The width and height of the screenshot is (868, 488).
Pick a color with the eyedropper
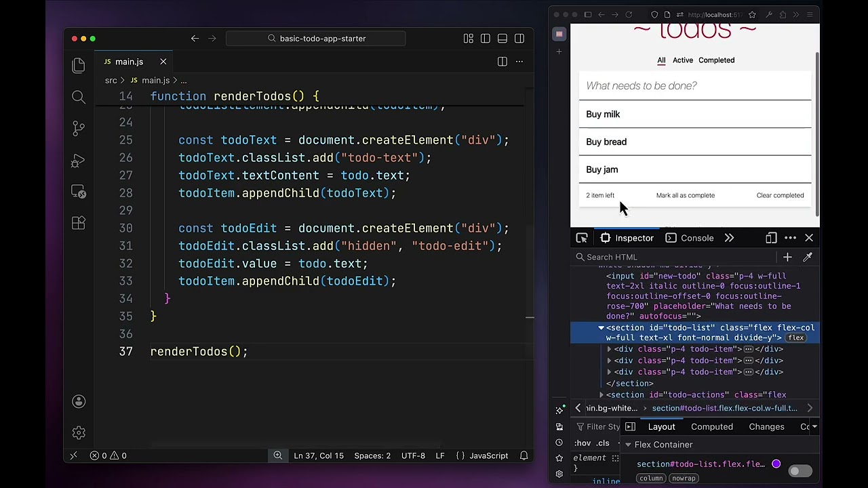point(808,257)
